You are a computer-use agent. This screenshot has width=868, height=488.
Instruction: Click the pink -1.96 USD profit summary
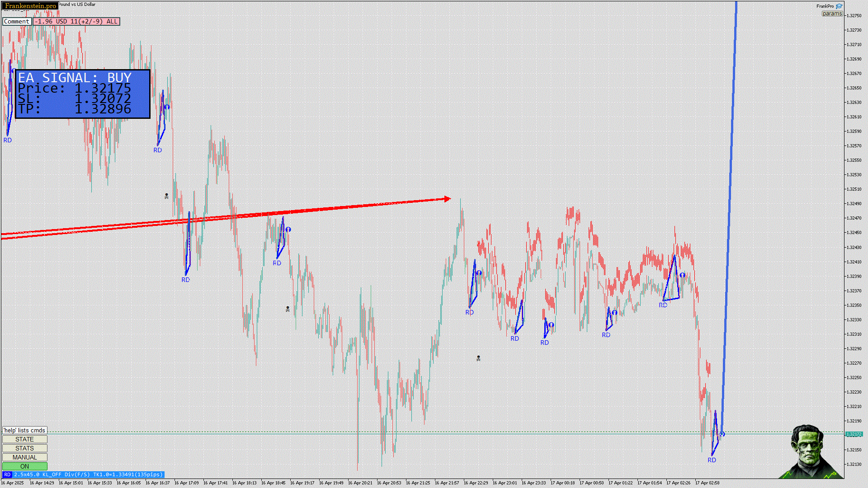76,21
